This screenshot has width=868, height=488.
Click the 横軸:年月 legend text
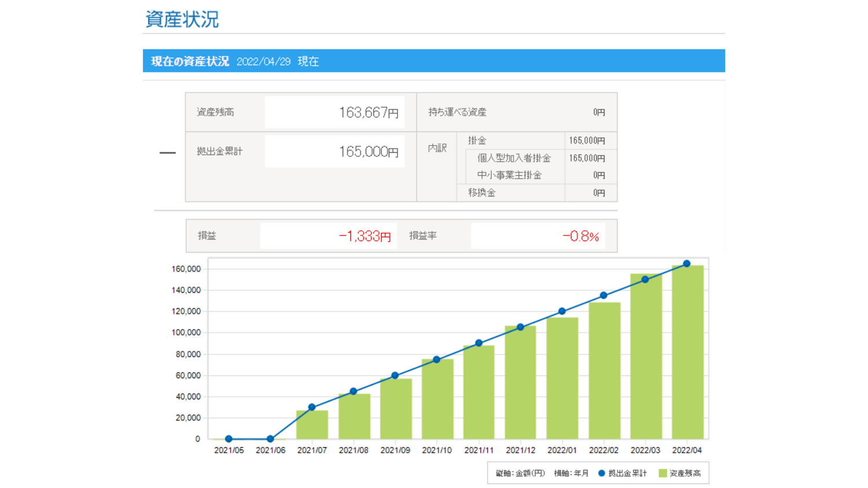[571, 474]
